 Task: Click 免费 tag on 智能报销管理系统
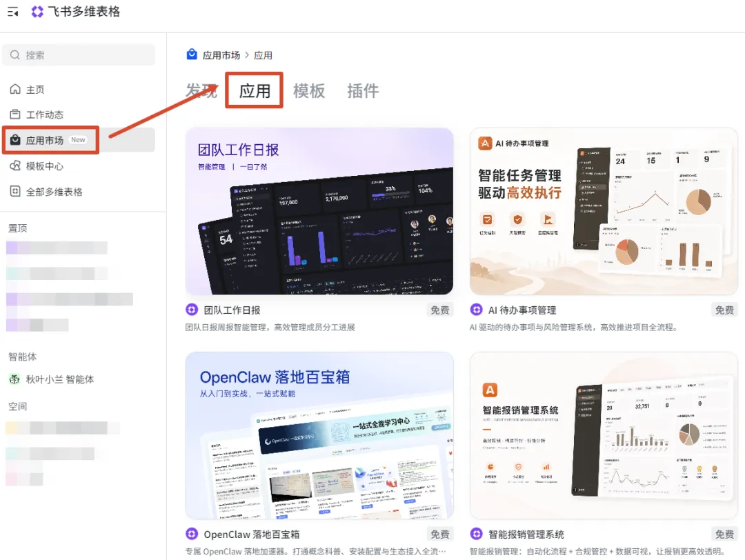[x=724, y=534]
